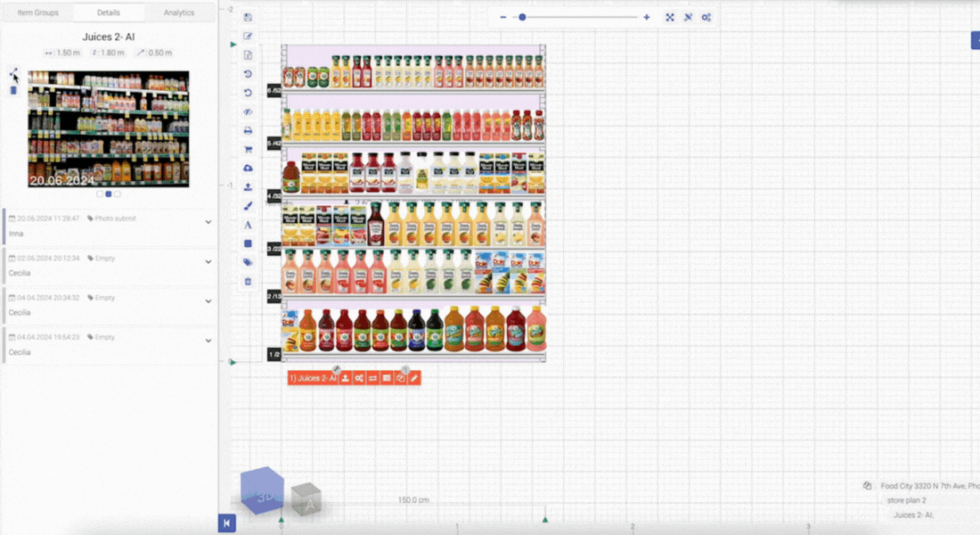
Task: Click the price tag icon in the toolbar
Action: [x=249, y=262]
